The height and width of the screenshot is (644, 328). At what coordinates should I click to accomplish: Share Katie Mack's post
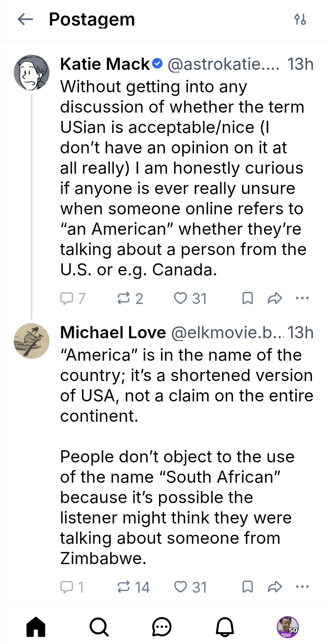(275, 298)
